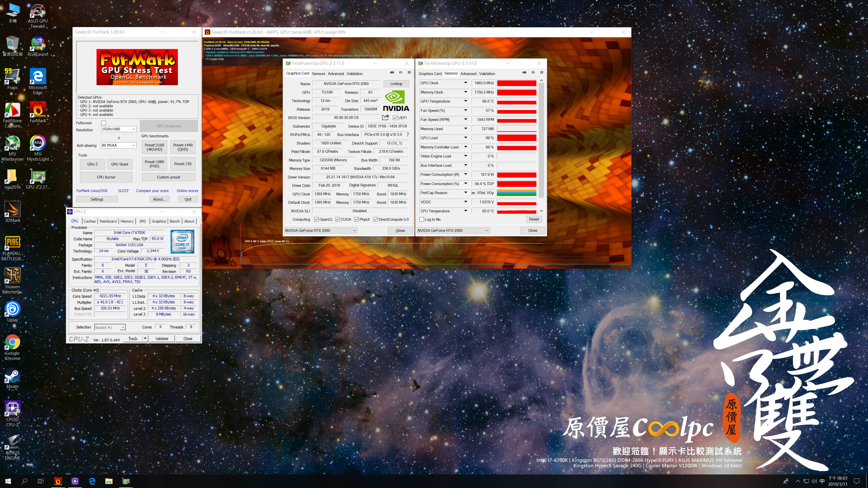Open CPU-Z Socket #1 selection dropdown

click(110, 327)
